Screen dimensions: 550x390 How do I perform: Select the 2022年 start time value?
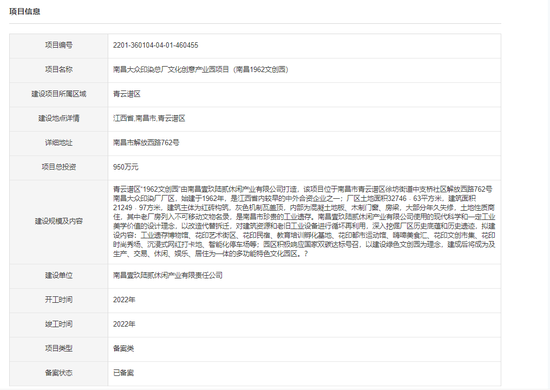(x=124, y=300)
